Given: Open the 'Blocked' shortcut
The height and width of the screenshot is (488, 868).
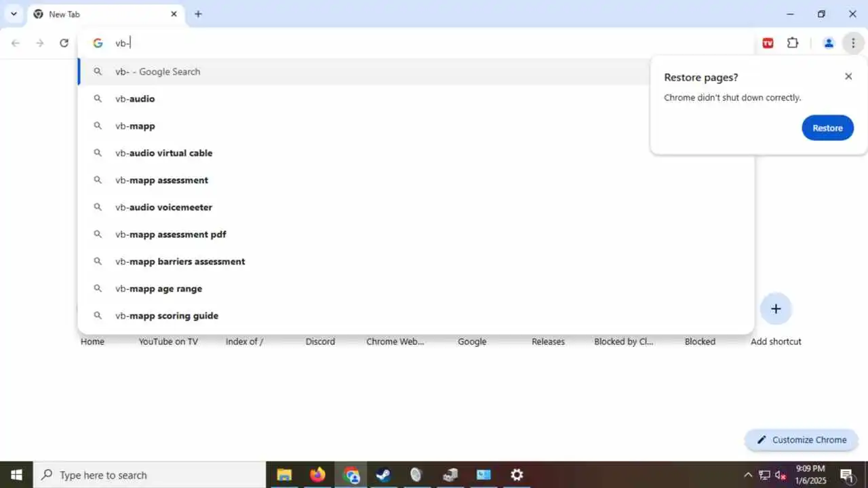Looking at the screenshot, I should [x=700, y=342].
